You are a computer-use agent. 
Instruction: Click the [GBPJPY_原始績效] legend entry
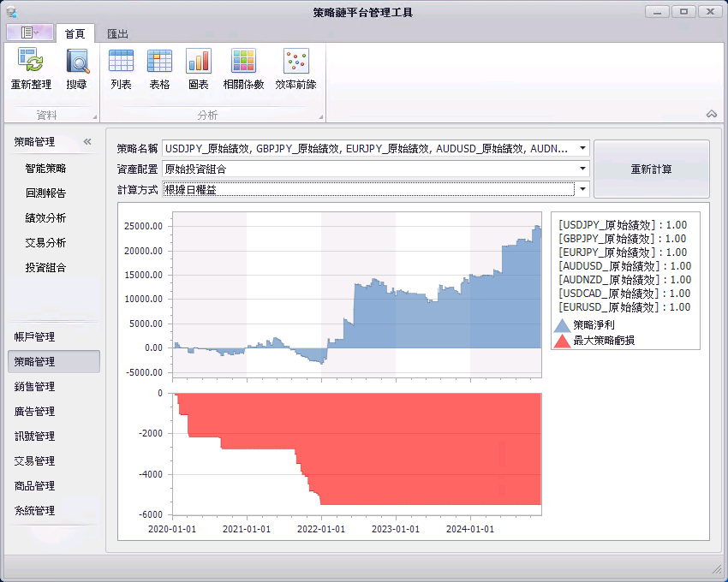622,239
